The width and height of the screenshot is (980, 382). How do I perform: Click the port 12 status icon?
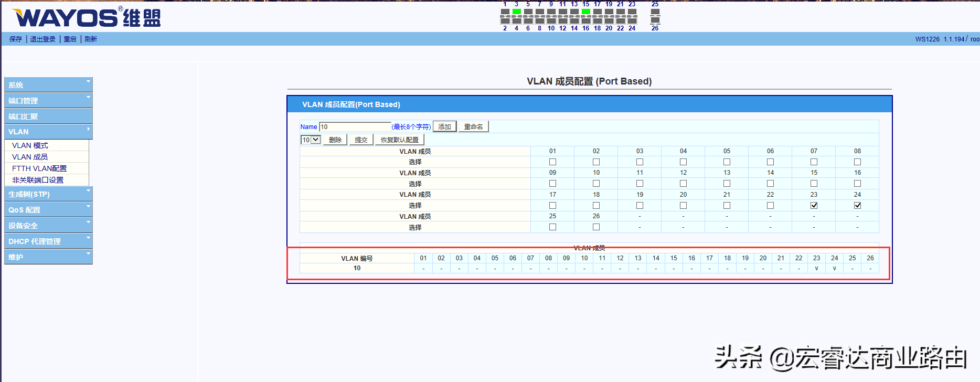coord(563,21)
